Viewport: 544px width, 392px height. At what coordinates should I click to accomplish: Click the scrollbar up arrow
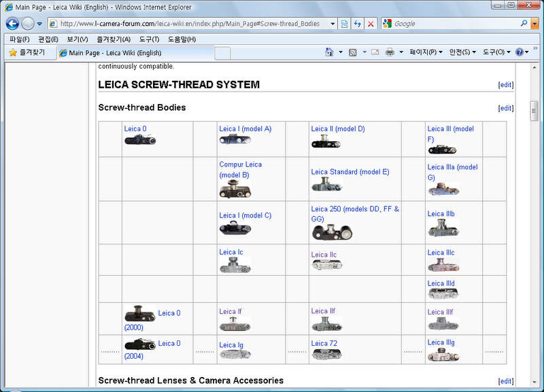(x=534, y=67)
